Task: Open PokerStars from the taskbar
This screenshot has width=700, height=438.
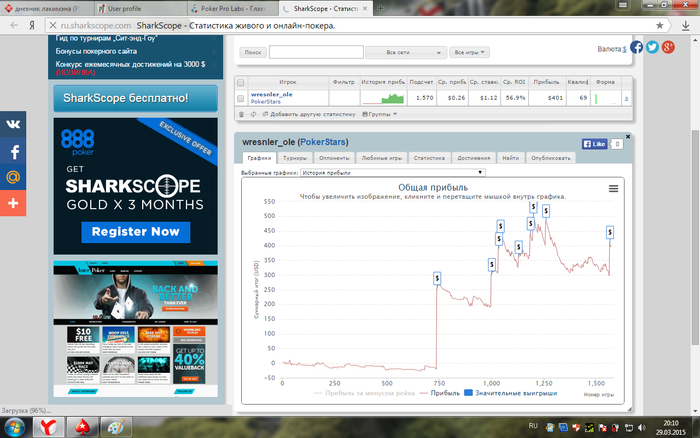Action: click(x=82, y=428)
